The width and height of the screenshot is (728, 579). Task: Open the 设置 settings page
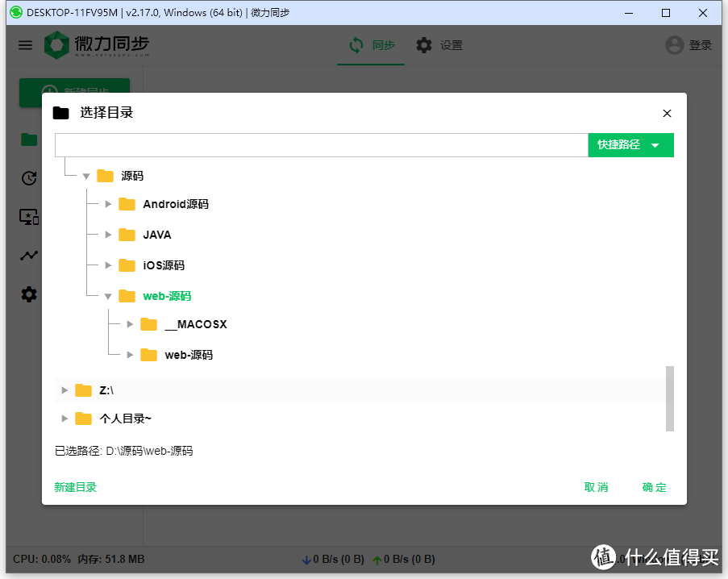440,45
